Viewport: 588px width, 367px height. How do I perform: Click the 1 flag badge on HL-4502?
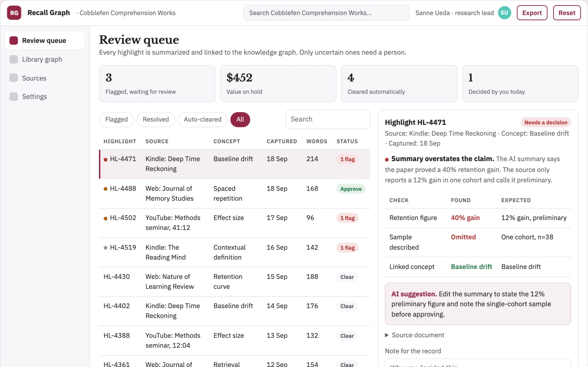point(347,218)
